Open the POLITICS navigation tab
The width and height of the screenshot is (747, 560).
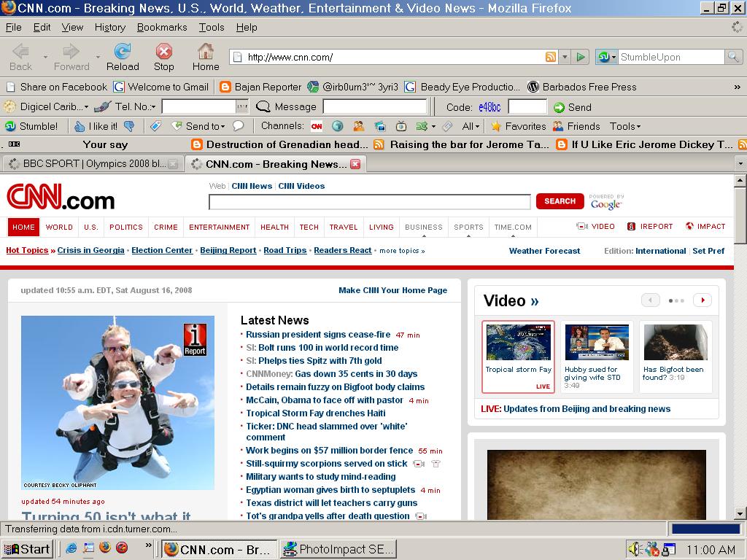coord(125,227)
